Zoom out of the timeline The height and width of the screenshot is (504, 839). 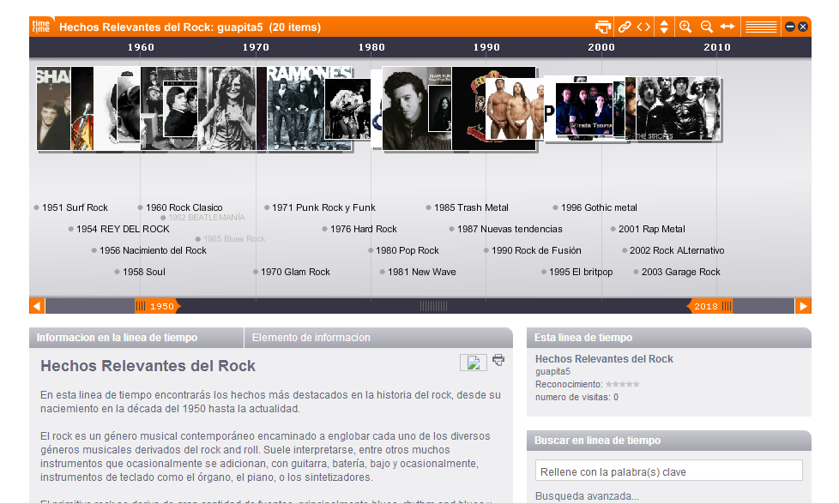[x=707, y=27]
